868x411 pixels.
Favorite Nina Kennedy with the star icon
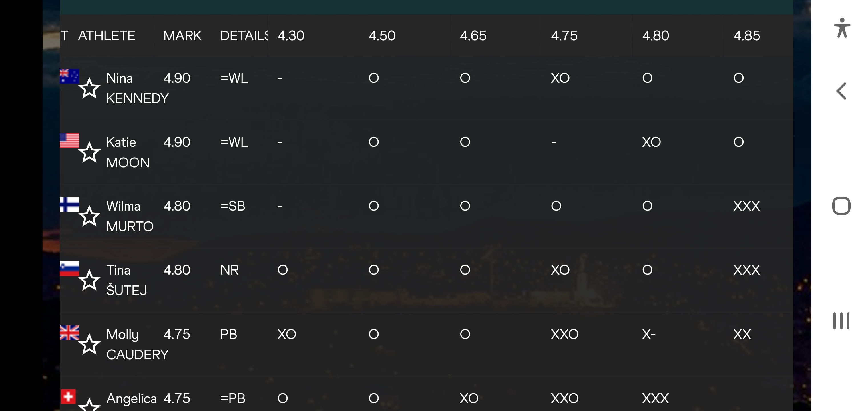tap(89, 88)
